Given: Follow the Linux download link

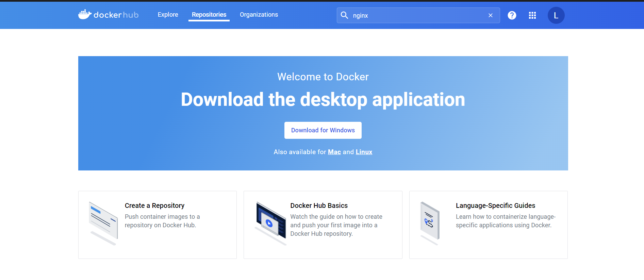Looking at the screenshot, I should tap(364, 152).
